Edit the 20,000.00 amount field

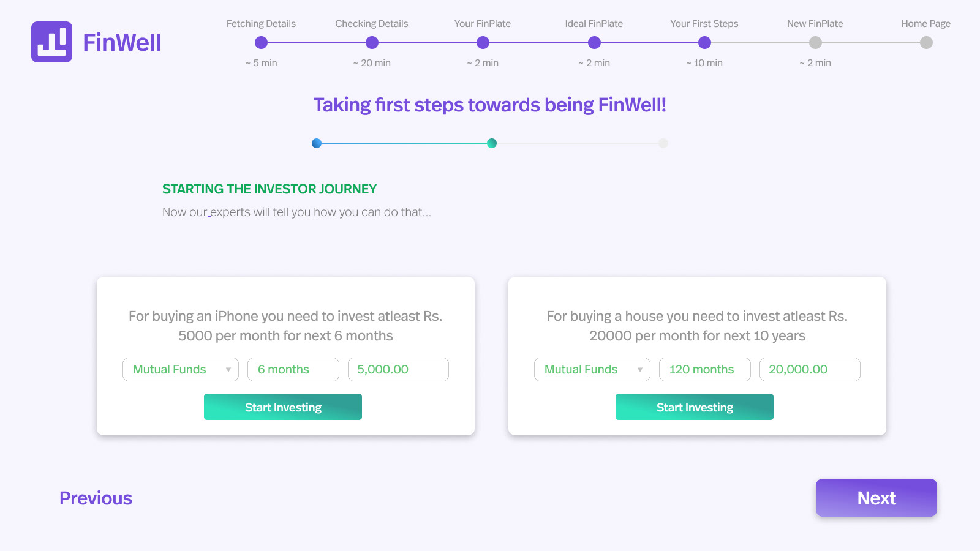click(810, 369)
